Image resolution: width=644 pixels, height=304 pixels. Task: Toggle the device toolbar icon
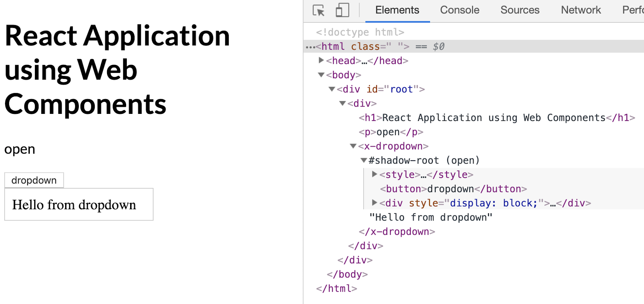(342, 10)
